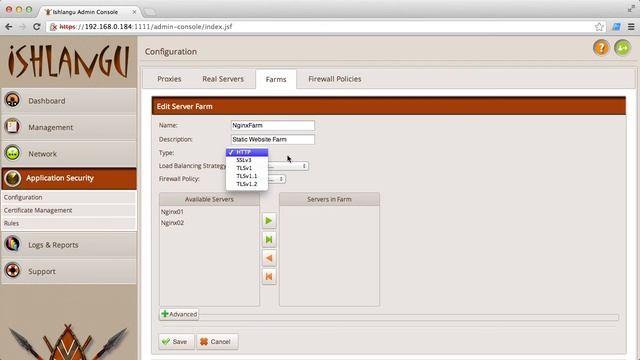Image resolution: width=640 pixels, height=360 pixels.
Task: Click the green logout icon in the header
Action: point(622,48)
